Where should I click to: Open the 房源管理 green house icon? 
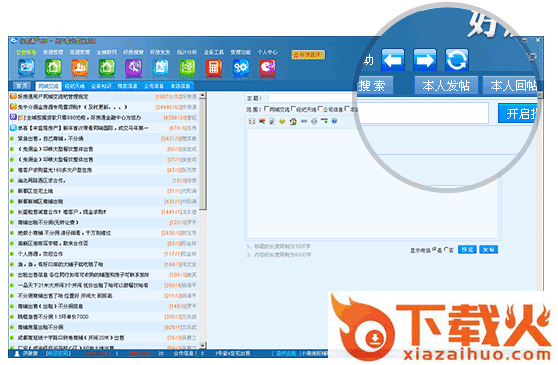point(53,67)
